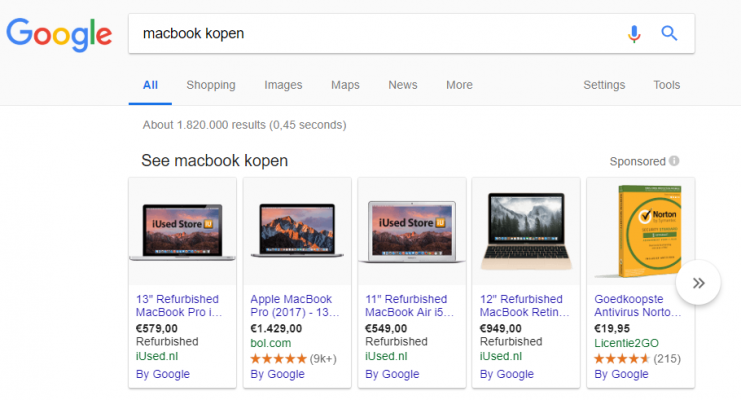Click the Google logo
The image size is (741, 400).
59,35
